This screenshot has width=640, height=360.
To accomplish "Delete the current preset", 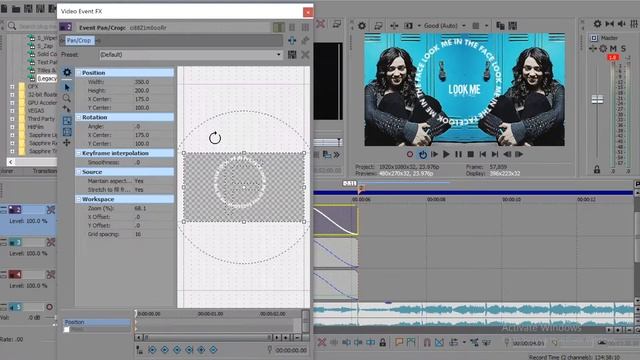I will coord(305,55).
